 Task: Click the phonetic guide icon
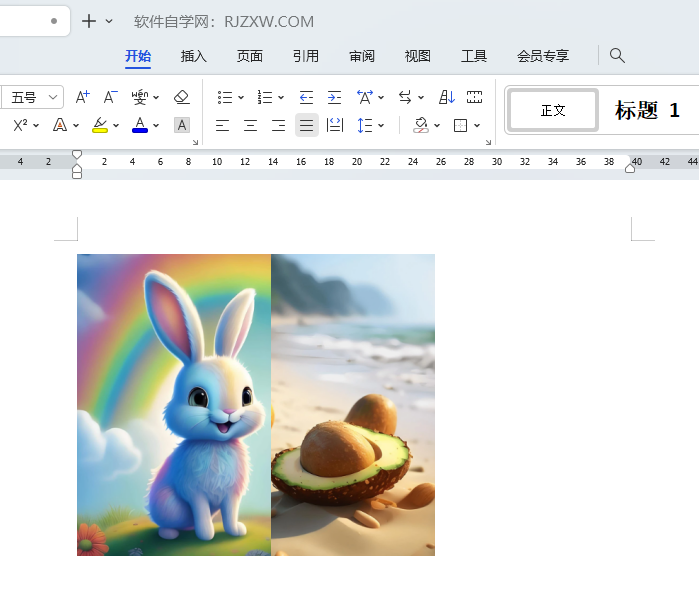[x=140, y=97]
